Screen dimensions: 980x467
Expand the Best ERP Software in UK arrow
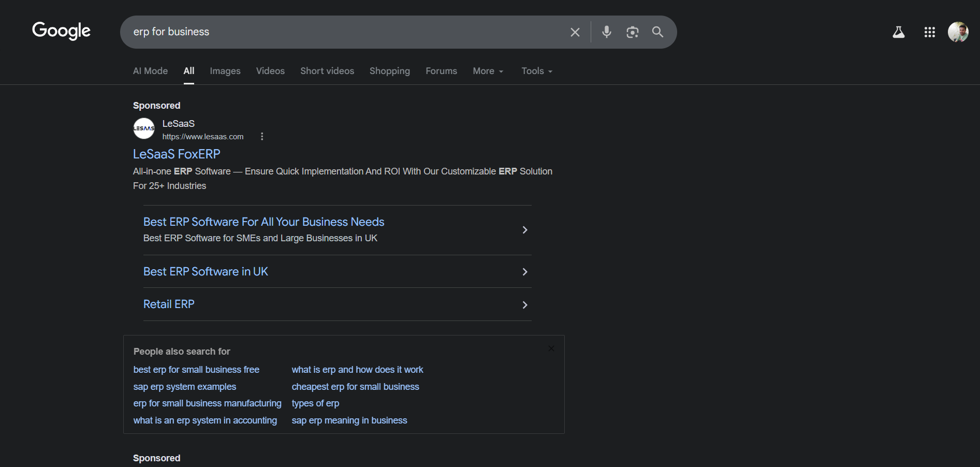point(524,272)
